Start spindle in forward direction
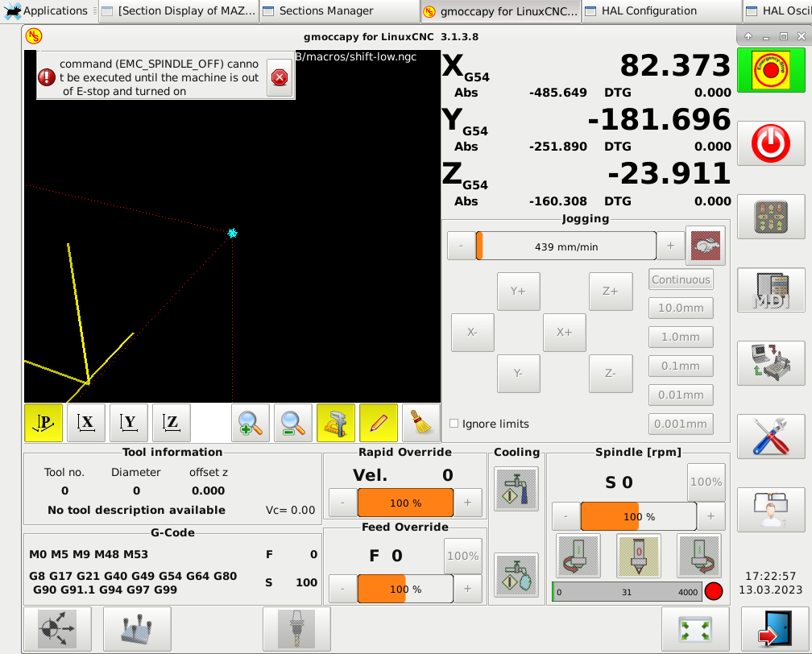812x654 pixels. (699, 556)
